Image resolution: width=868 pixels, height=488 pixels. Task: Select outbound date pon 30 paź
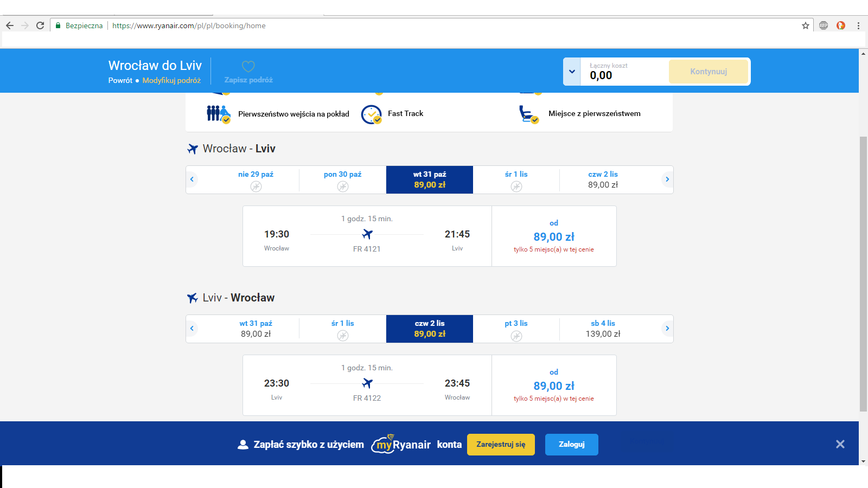(x=343, y=179)
